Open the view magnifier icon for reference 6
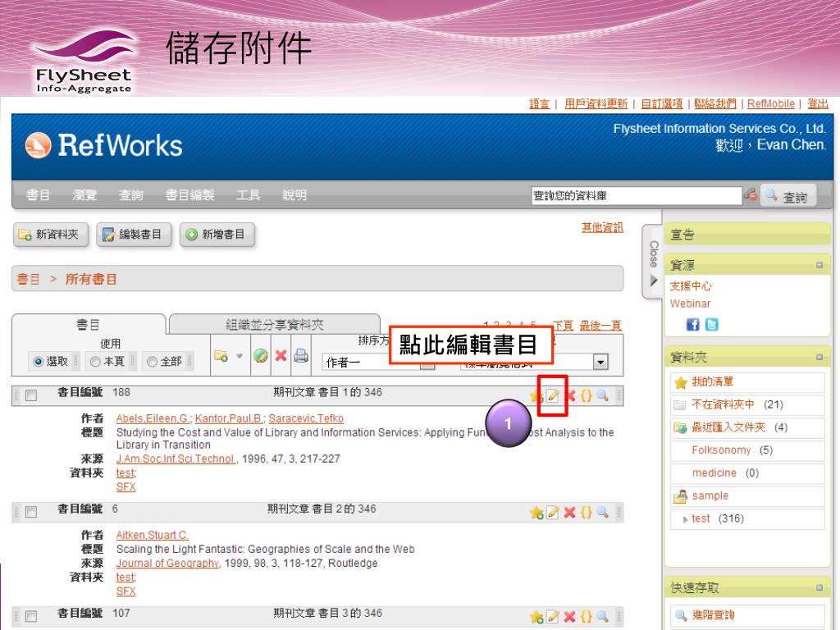This screenshot has height=630, width=840. [602, 512]
